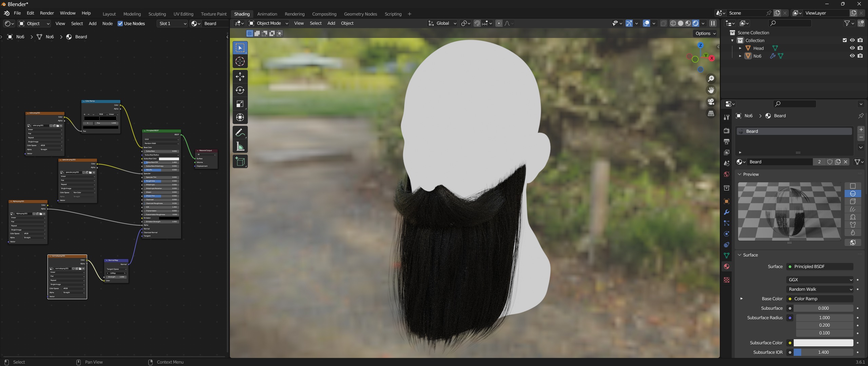The width and height of the screenshot is (868, 366).
Task: Switch to the Compositing workspace tab
Action: point(324,14)
